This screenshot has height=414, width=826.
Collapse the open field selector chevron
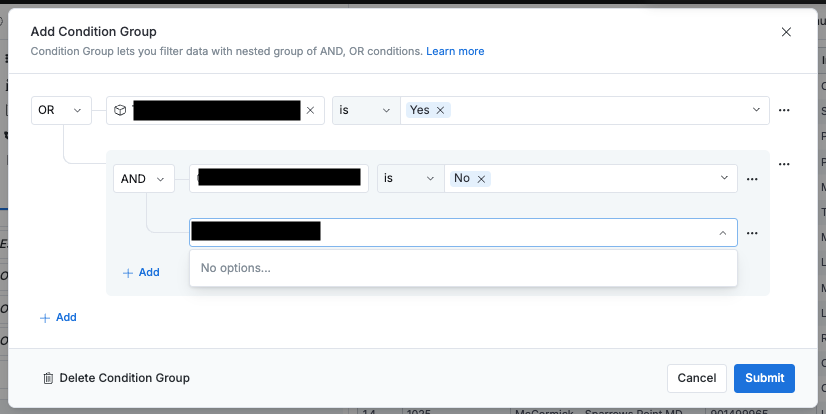point(723,233)
